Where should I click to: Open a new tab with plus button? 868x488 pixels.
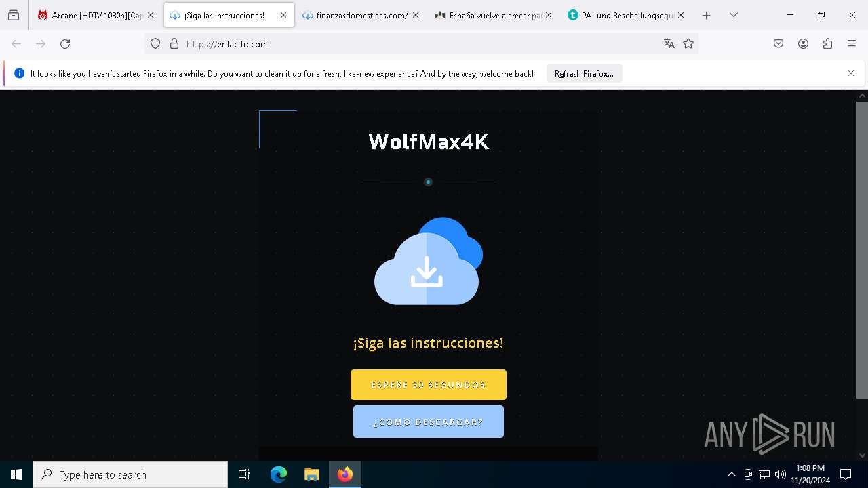pyautogui.click(x=707, y=15)
